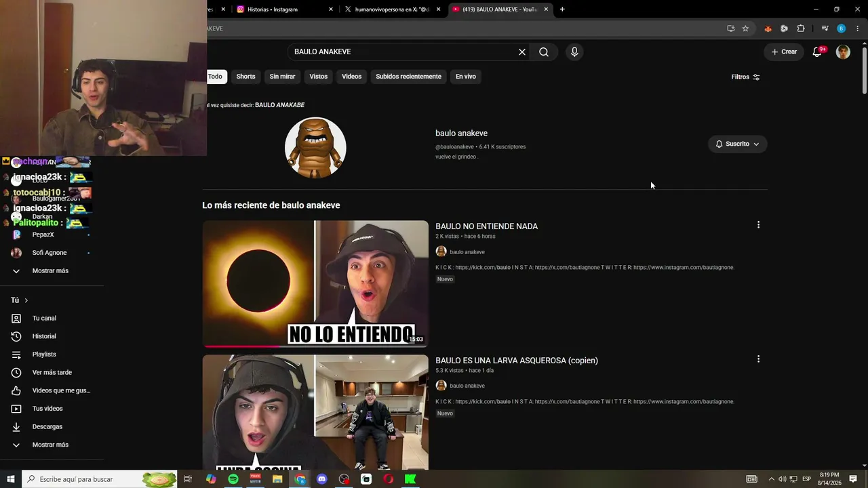This screenshot has height=488, width=868.
Task: Click the Crear button
Action: (784, 52)
